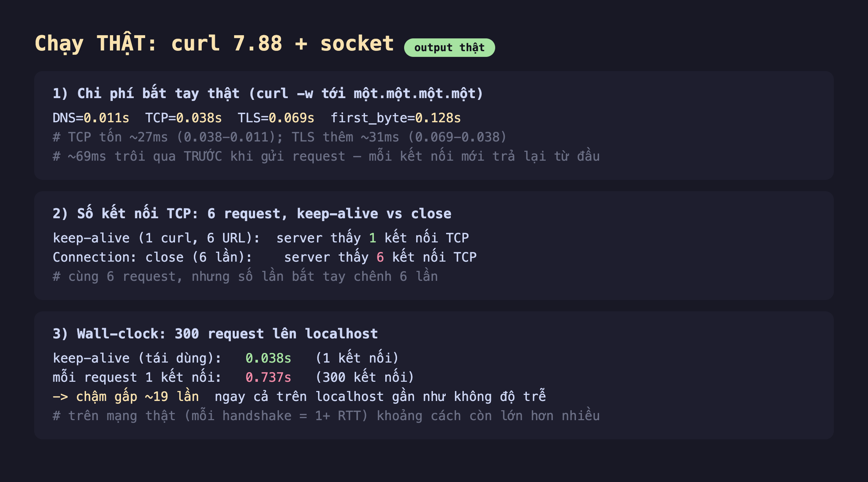Click comment '~69ms trôi qua TRƯỚC' line
Image resolution: width=868 pixels, height=482 pixels.
tap(326, 156)
